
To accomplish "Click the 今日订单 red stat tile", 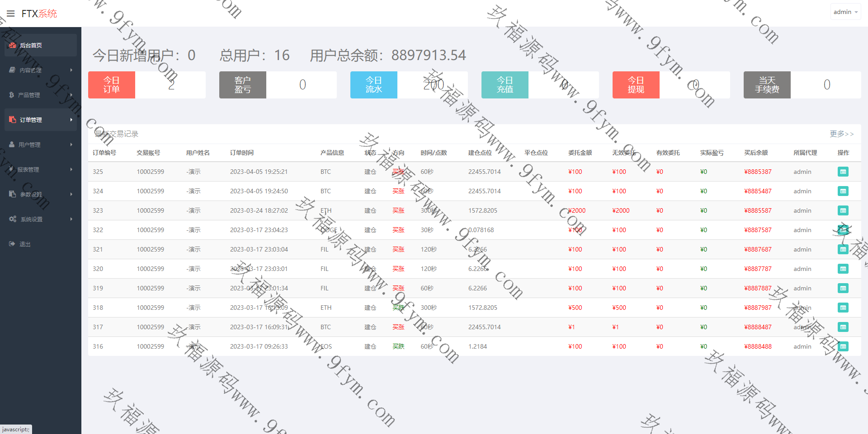I will pyautogui.click(x=112, y=85).
